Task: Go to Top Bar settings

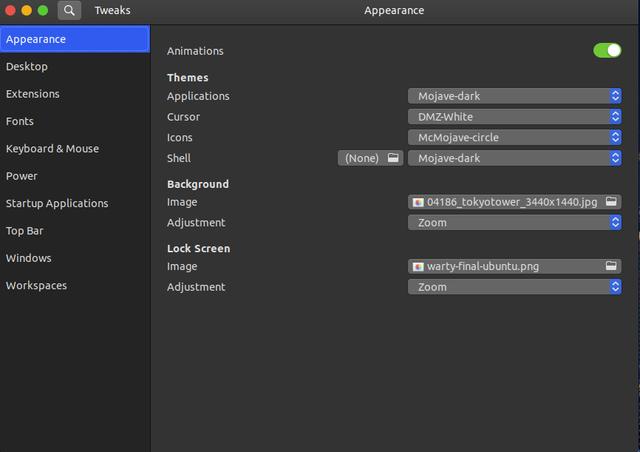Action: (75, 231)
